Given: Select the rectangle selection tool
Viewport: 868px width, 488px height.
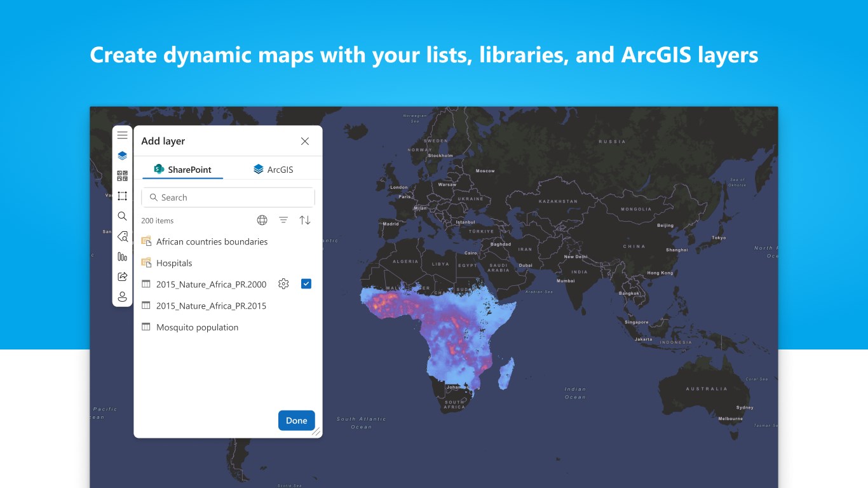Looking at the screenshot, I should 123,196.
